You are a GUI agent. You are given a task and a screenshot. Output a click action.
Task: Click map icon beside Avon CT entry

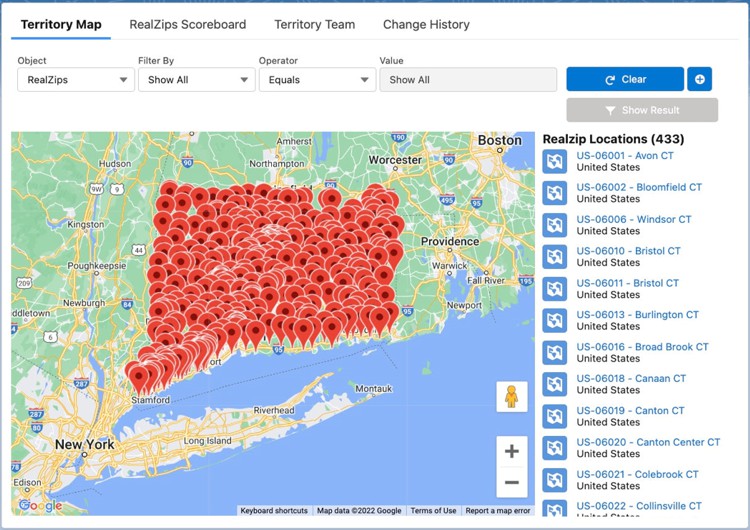click(555, 162)
